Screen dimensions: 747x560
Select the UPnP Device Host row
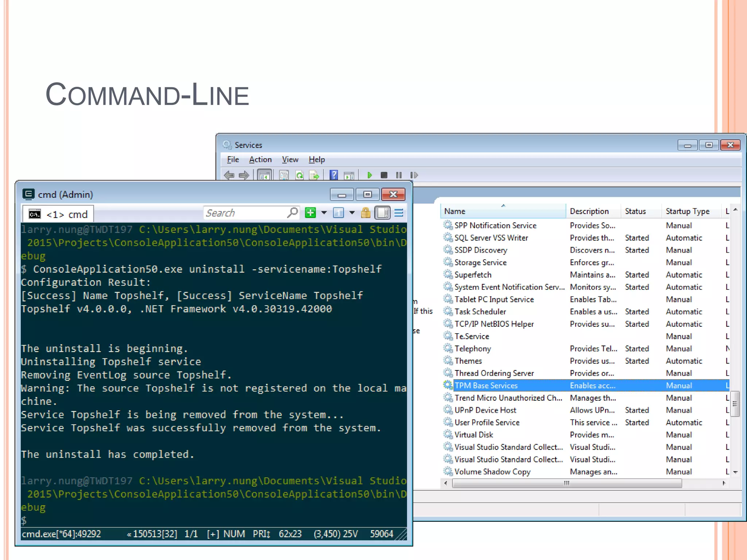(585, 410)
